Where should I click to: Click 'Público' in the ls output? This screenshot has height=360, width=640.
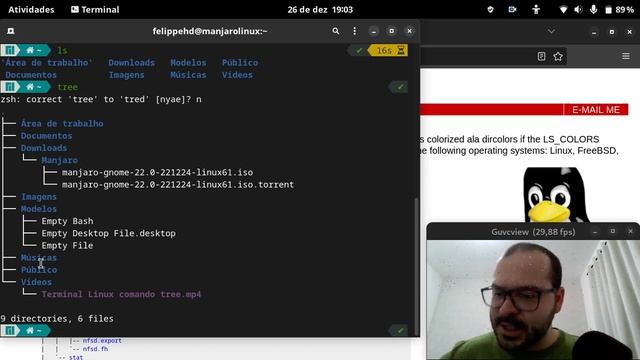pos(240,62)
